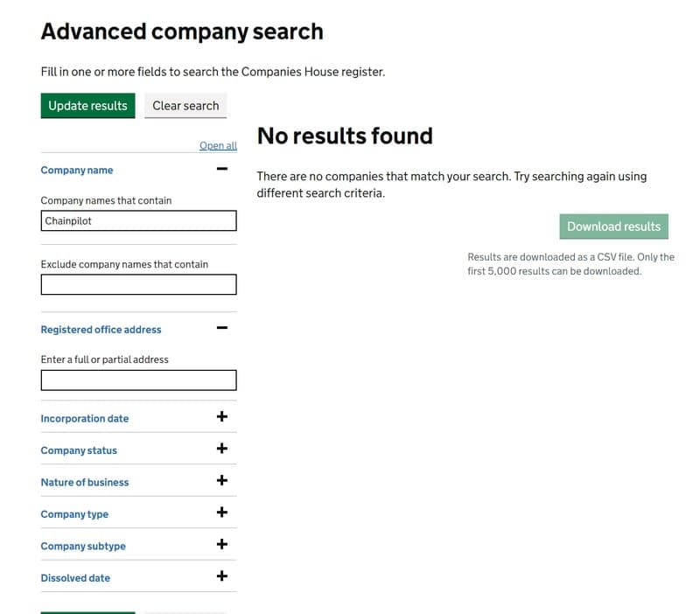The height and width of the screenshot is (614, 700).
Task: Expand Dissolved date plus icon
Action: pos(222,576)
